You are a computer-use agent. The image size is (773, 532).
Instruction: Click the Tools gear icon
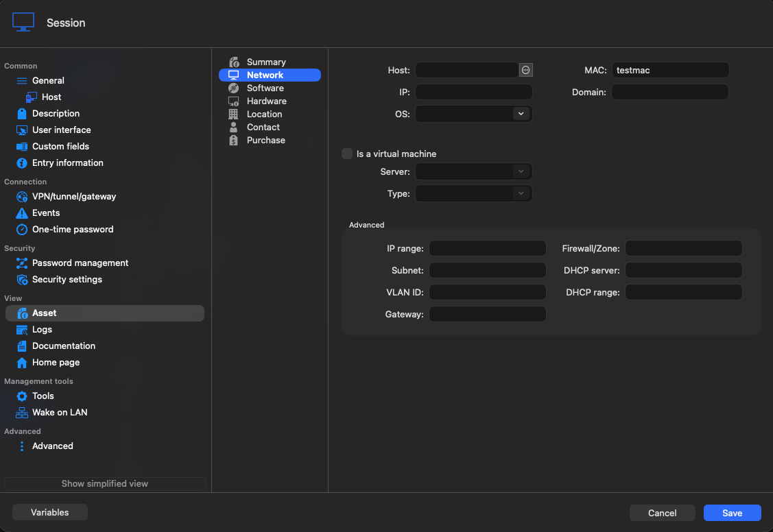(22, 396)
